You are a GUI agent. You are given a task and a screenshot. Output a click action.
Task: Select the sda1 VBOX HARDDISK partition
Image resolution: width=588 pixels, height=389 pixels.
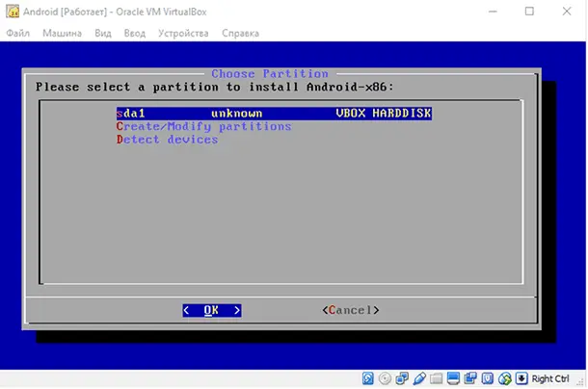click(x=274, y=113)
